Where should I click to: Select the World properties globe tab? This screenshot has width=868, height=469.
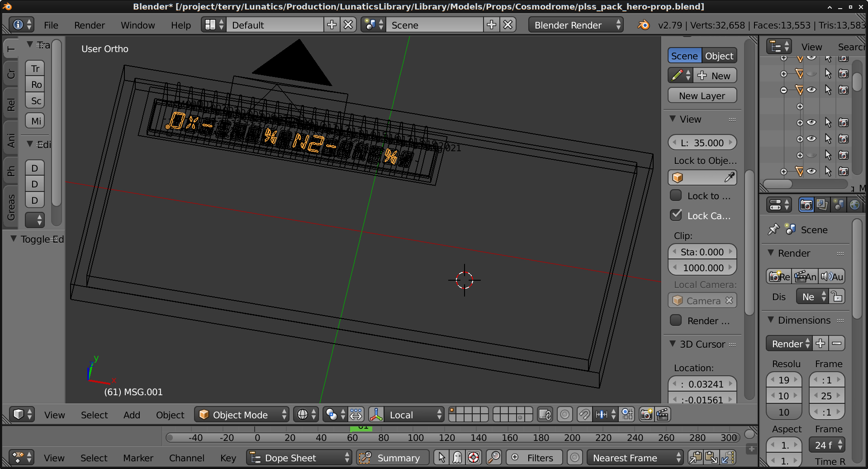854,205
